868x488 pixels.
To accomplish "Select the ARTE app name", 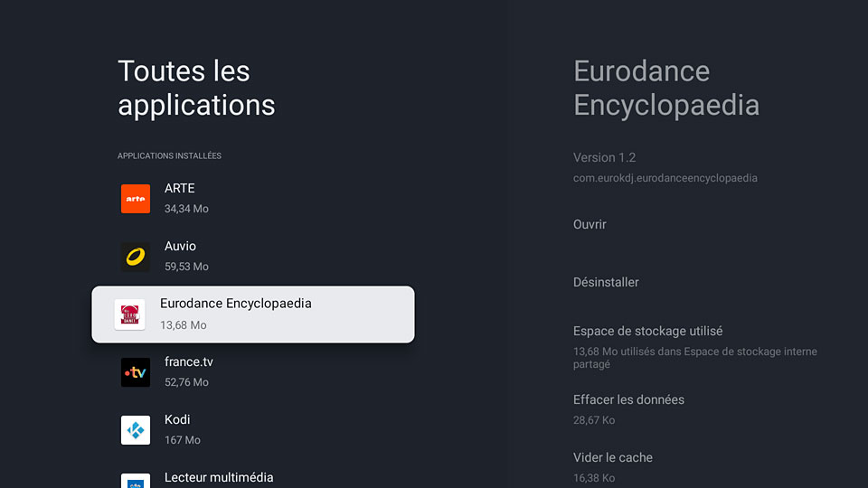I will coord(179,188).
